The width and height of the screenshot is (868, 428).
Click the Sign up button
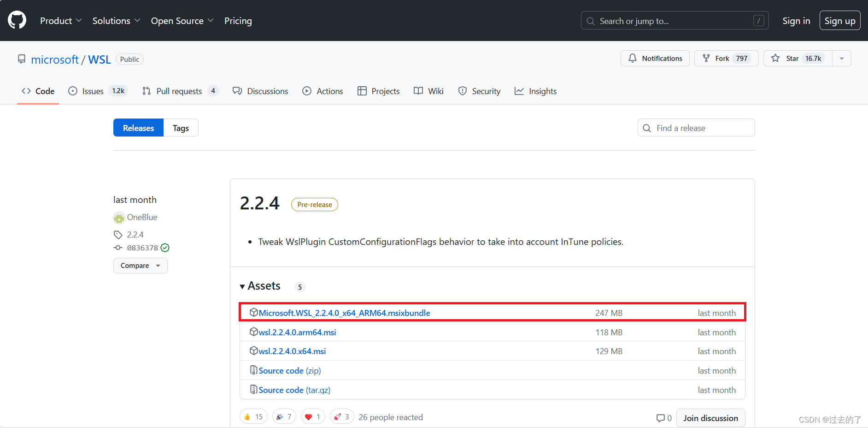click(839, 21)
